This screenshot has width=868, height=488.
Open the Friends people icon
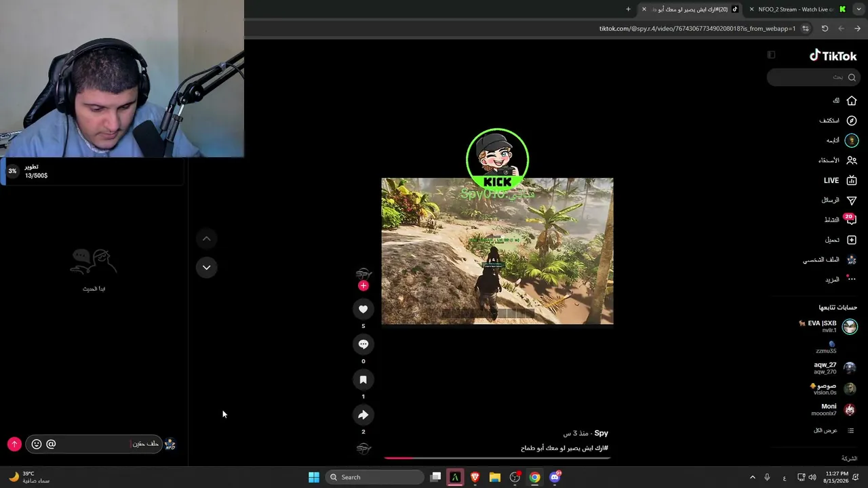pyautogui.click(x=852, y=161)
